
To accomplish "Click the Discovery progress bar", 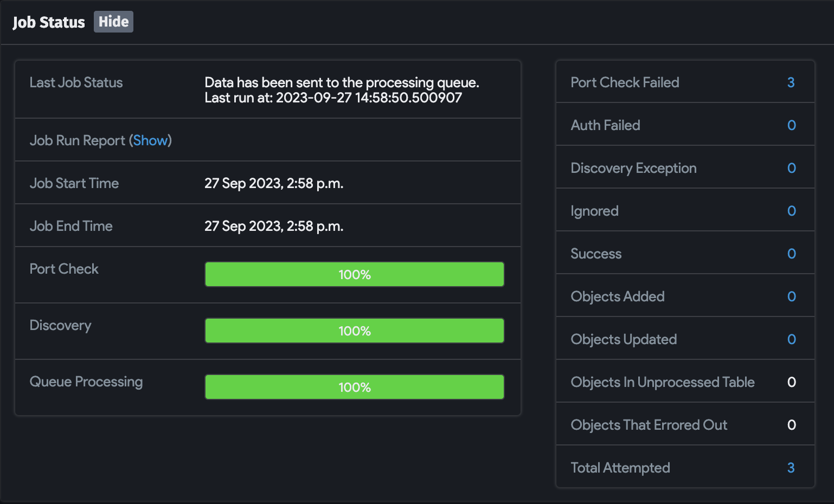I will [354, 331].
